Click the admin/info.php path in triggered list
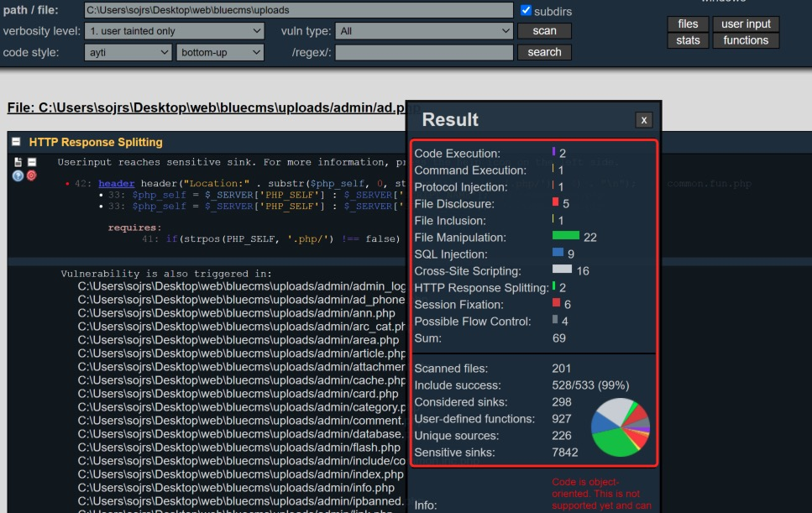Viewport: 812px width, 513px height. coord(236,488)
